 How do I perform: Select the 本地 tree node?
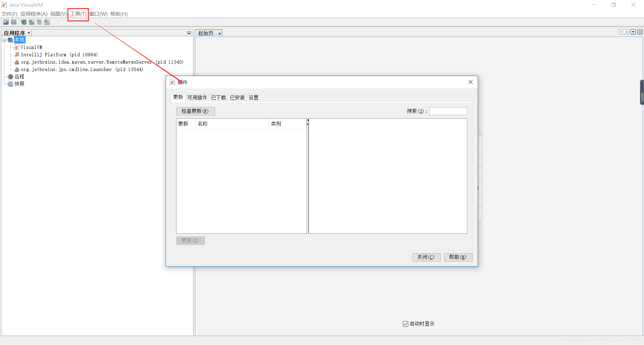click(19, 40)
